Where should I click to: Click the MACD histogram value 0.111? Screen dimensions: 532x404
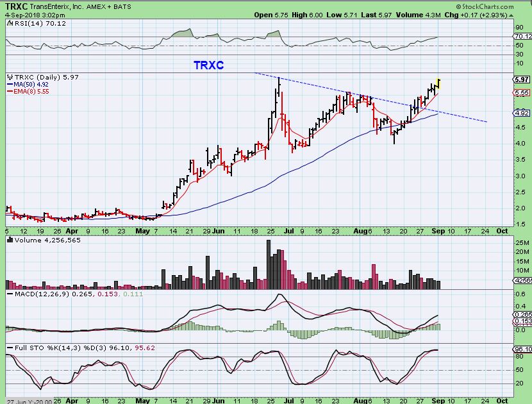click(x=133, y=294)
